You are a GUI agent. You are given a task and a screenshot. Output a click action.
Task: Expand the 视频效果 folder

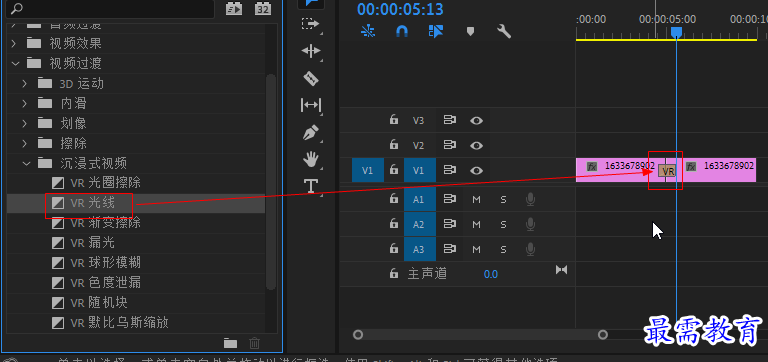(x=14, y=43)
